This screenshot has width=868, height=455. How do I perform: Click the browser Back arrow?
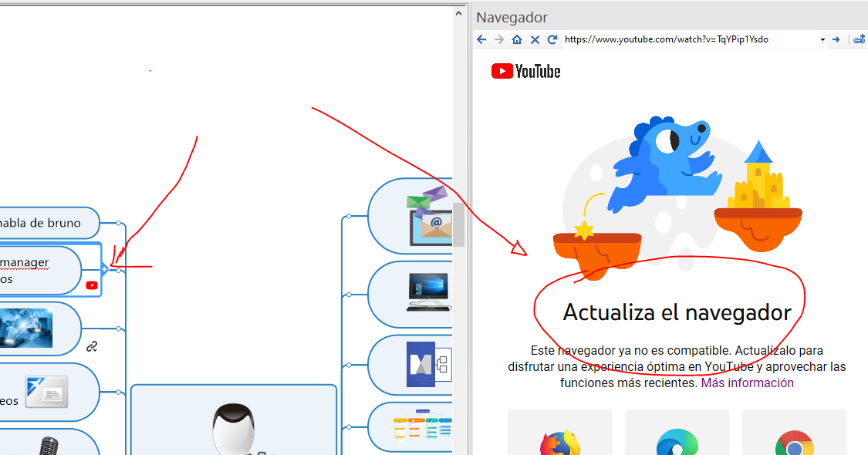tap(481, 39)
